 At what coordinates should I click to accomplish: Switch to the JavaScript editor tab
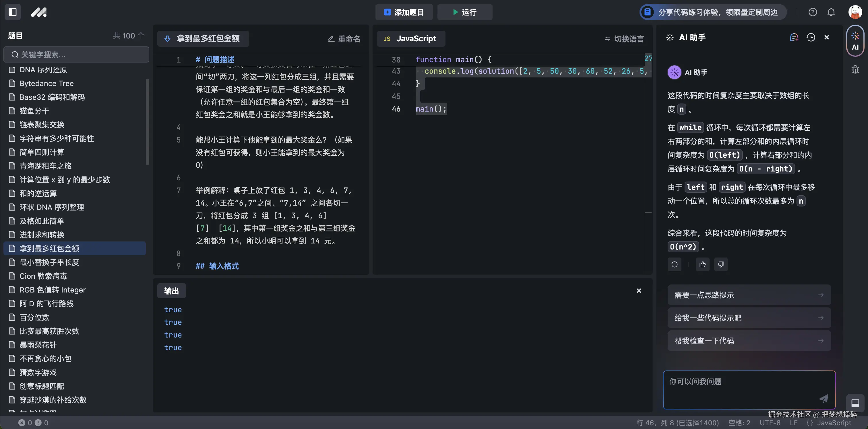(x=411, y=38)
